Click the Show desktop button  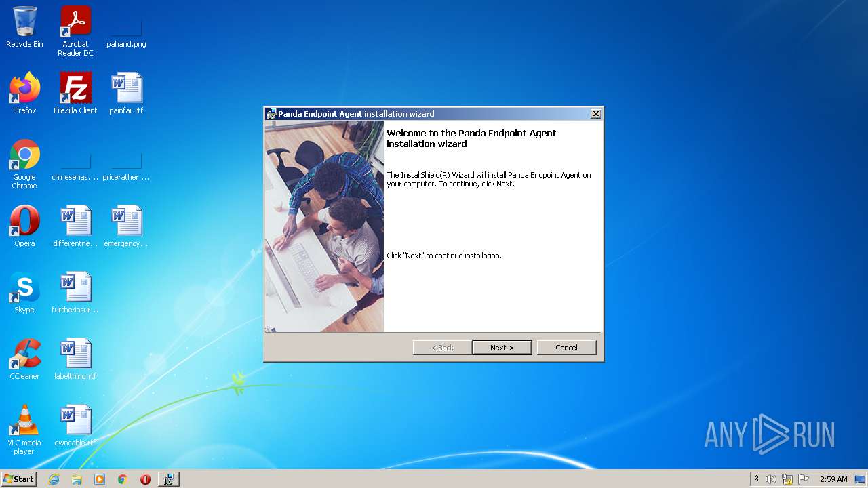pyautogui.click(x=861, y=479)
